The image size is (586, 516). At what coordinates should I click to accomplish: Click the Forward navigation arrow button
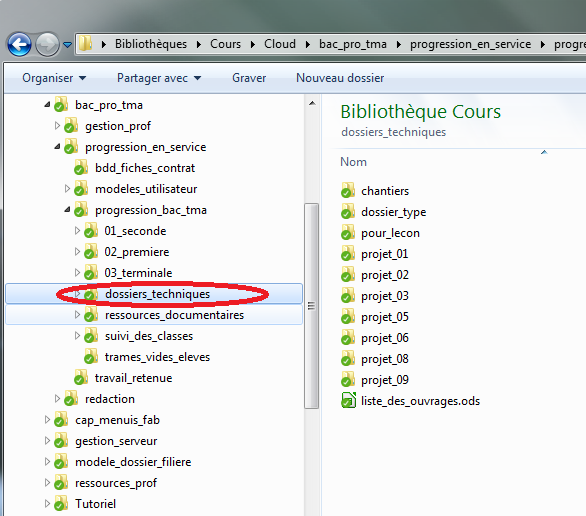pos(47,44)
